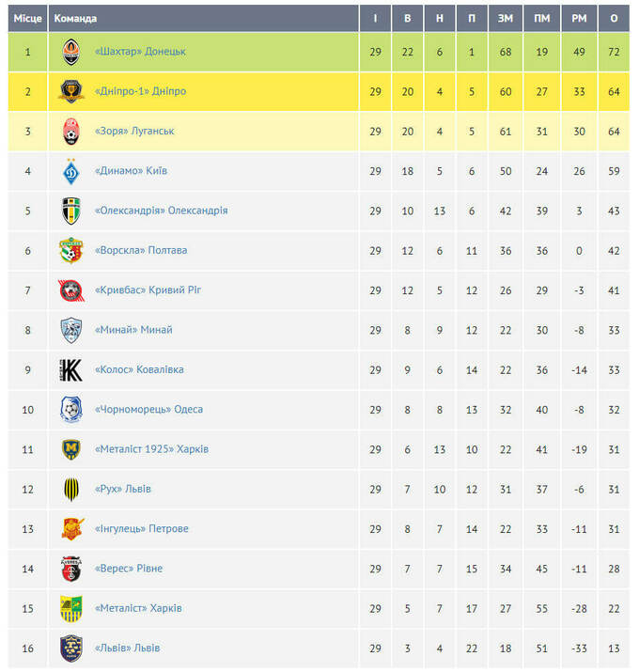Open the «Львів» Львів team link
Image resolution: width=639 pixels, height=672 pixels.
[x=127, y=649]
